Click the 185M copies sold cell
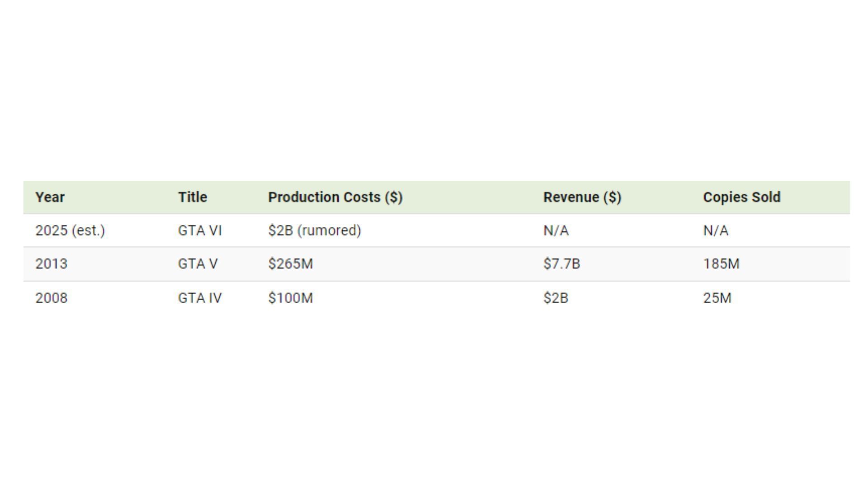Image resolution: width=868 pixels, height=488 pixels. [721, 264]
